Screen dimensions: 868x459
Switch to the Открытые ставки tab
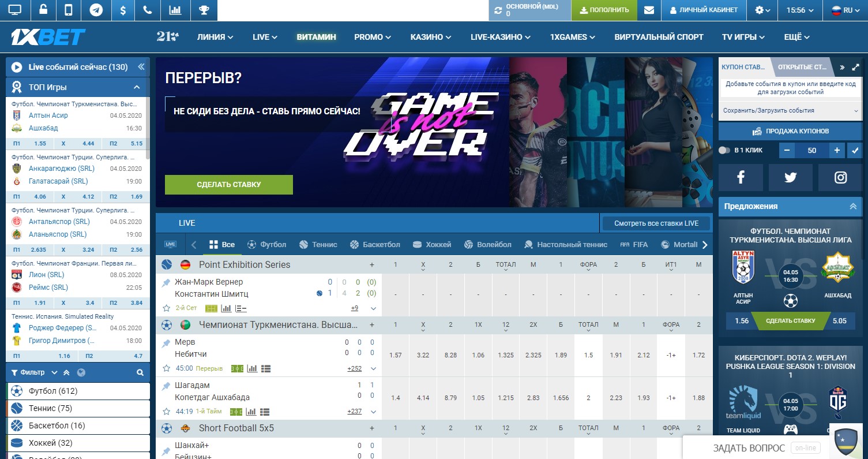coord(803,67)
